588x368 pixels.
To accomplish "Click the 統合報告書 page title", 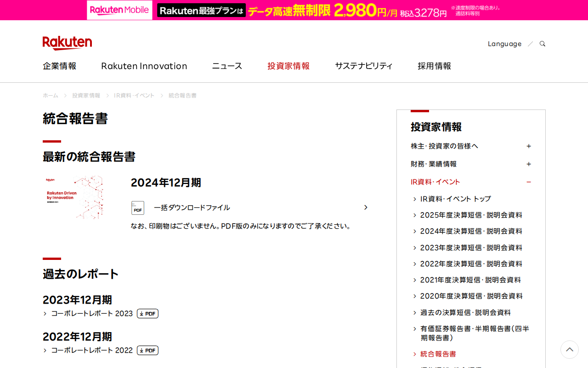I will click(x=75, y=119).
